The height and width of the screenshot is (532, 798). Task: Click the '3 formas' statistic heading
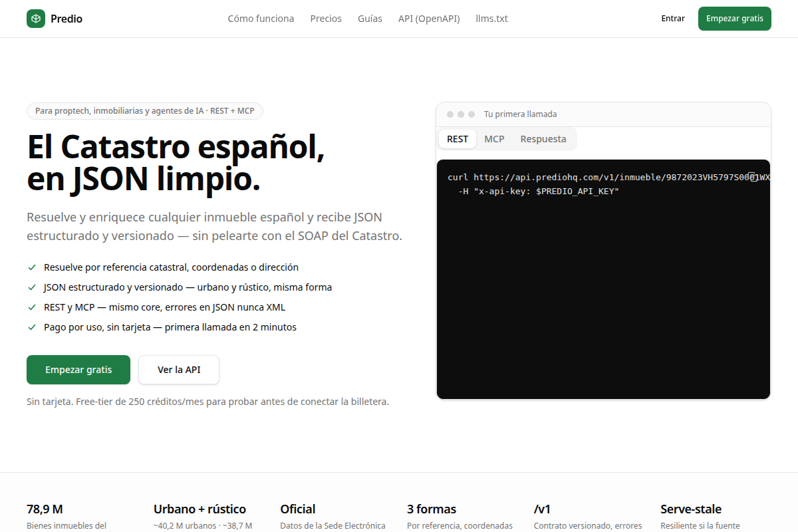(x=432, y=509)
